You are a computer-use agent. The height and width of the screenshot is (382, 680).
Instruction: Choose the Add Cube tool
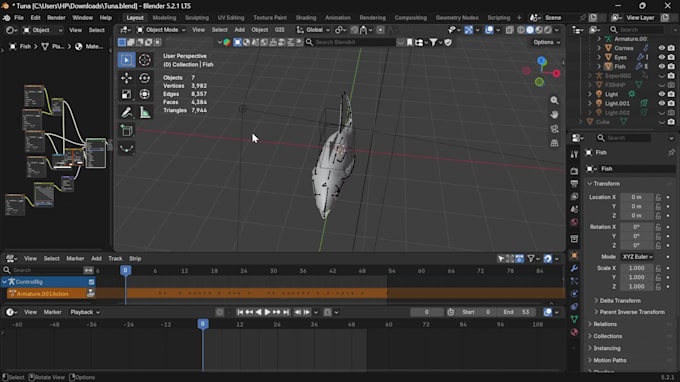(x=126, y=130)
